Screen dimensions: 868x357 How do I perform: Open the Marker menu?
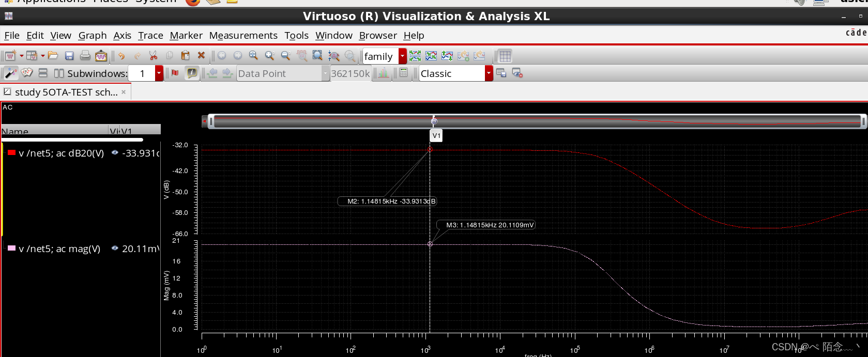[186, 36]
